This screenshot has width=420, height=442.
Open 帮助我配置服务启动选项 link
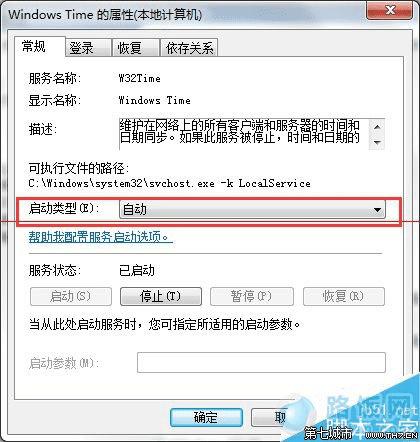tap(100, 237)
